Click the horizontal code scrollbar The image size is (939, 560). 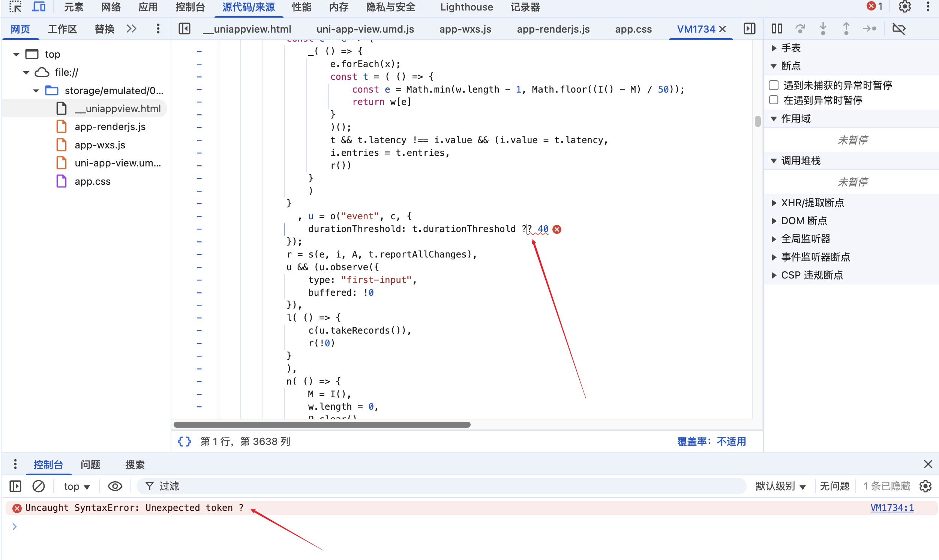(x=321, y=425)
